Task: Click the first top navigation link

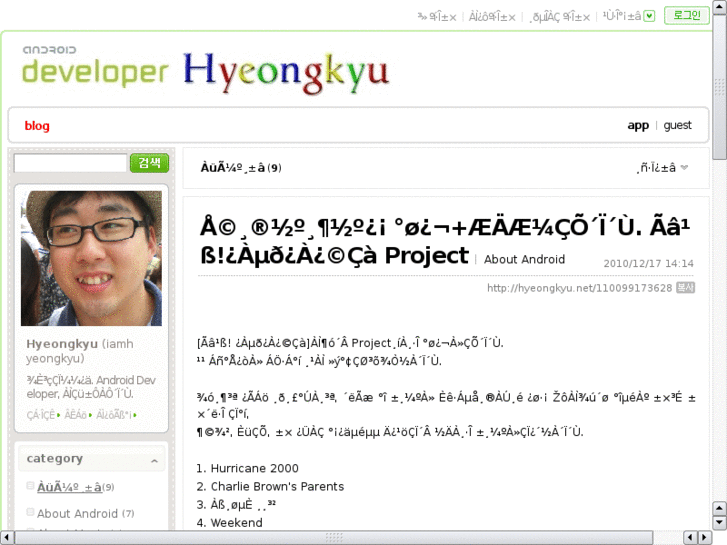Action: (437, 17)
